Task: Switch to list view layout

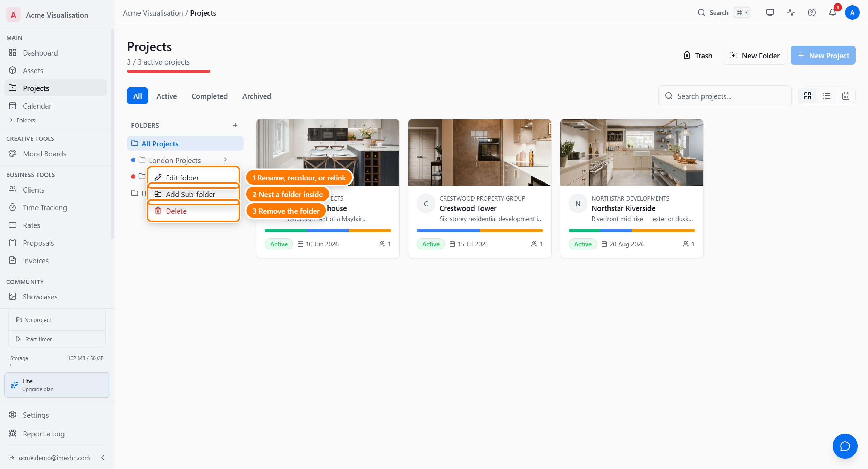Action: pos(827,96)
